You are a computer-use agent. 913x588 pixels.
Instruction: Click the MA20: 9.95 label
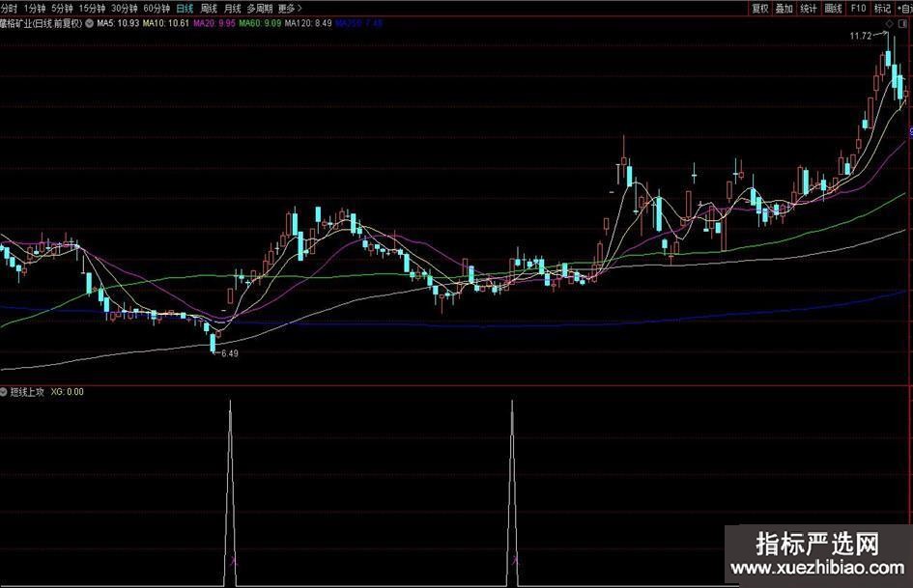pyautogui.click(x=214, y=23)
